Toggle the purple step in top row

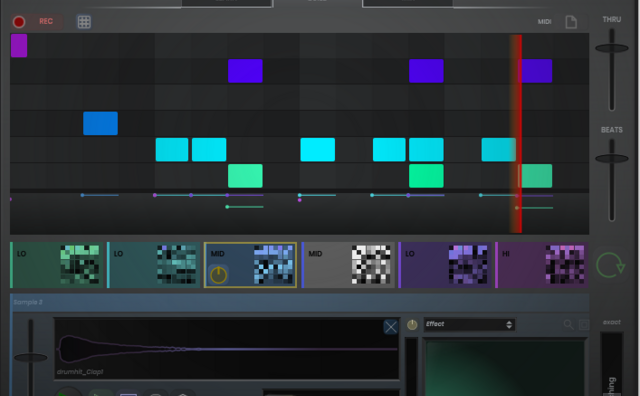19,45
